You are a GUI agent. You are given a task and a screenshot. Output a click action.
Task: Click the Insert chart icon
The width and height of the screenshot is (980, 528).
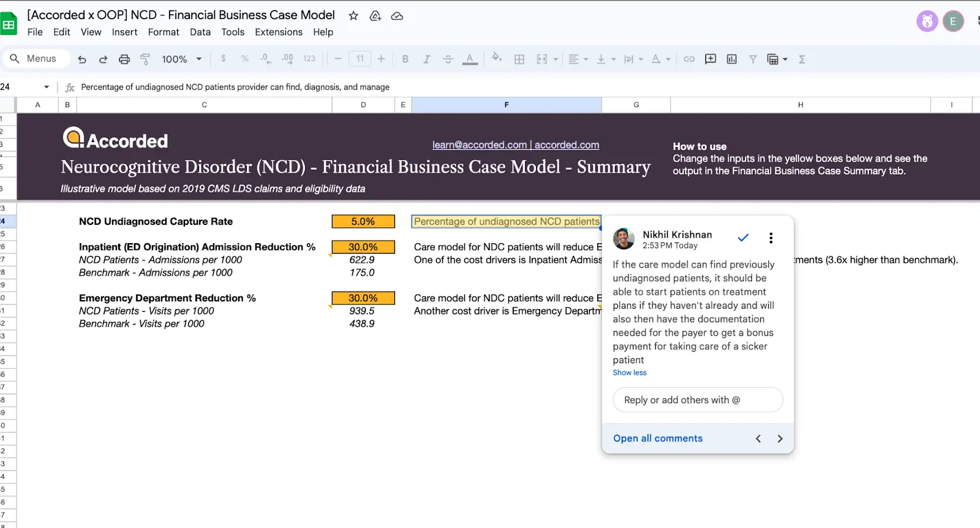click(731, 59)
